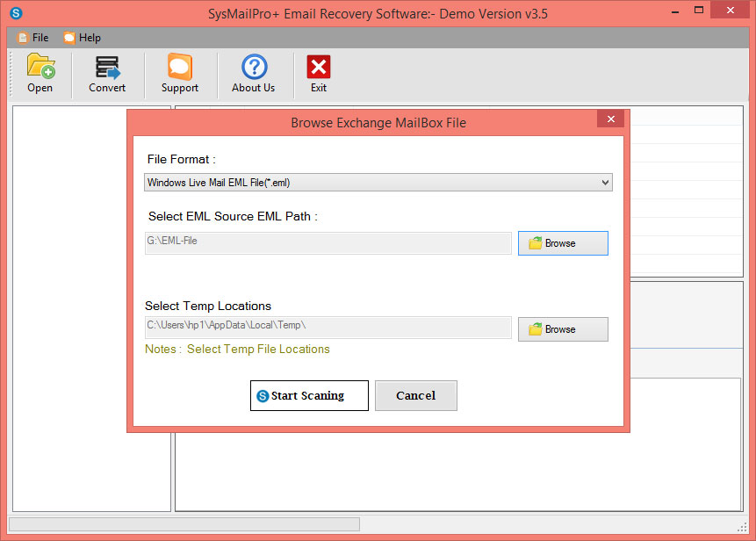Expand the File Format dropdown

[x=378, y=183]
